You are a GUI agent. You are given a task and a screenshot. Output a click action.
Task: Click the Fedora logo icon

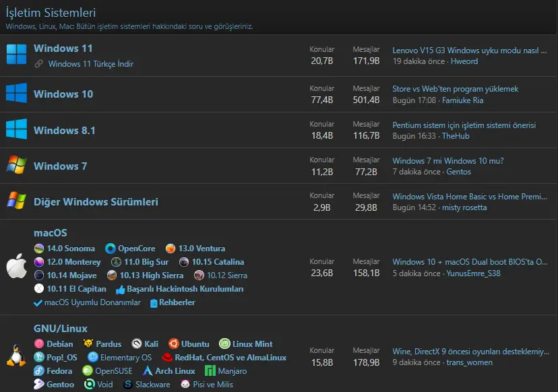click(39, 371)
